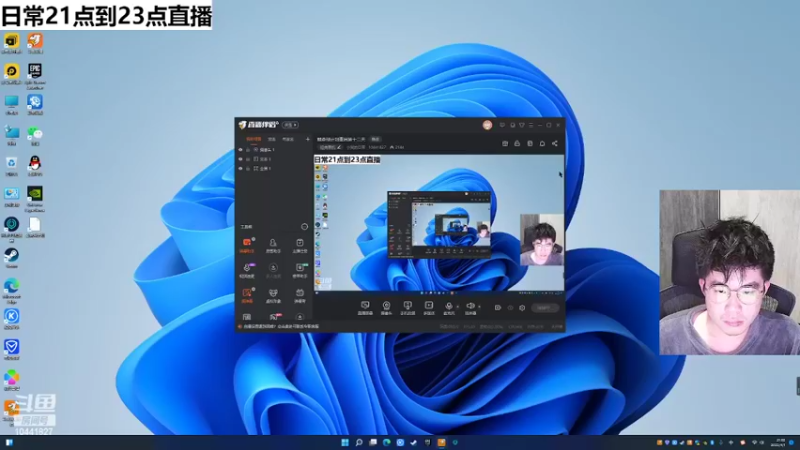Open the highlighted orange tool at toolbox top-left
The image size is (800, 450).
(247, 245)
